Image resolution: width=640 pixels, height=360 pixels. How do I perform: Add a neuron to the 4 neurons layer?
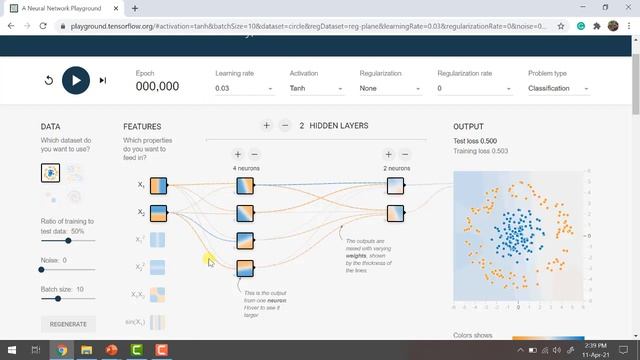238,154
